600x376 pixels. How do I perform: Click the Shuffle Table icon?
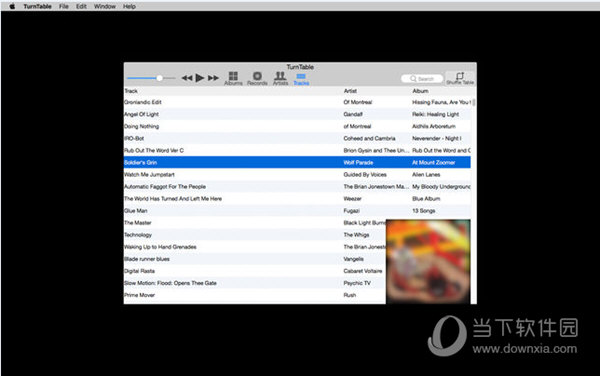tap(460, 78)
